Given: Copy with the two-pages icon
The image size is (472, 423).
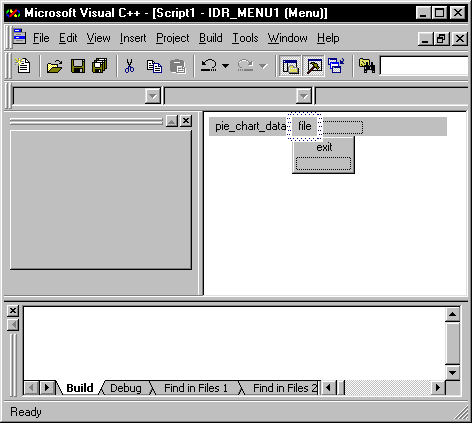Looking at the screenshot, I should (154, 66).
